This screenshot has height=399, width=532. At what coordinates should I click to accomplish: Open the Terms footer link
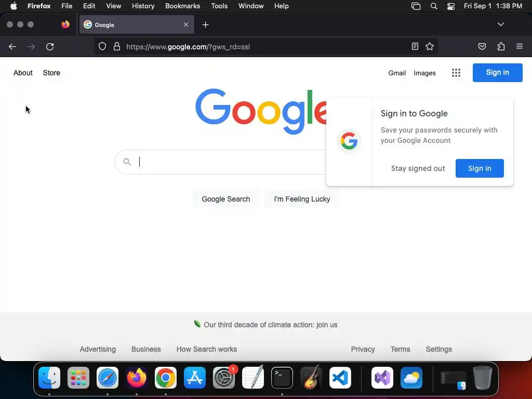tap(401, 349)
